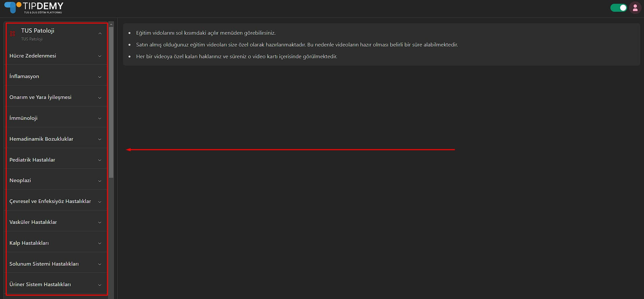The image size is (644, 299).
Task: Open Solunum Sistemi Hastalıkları section
Action: tap(44, 264)
